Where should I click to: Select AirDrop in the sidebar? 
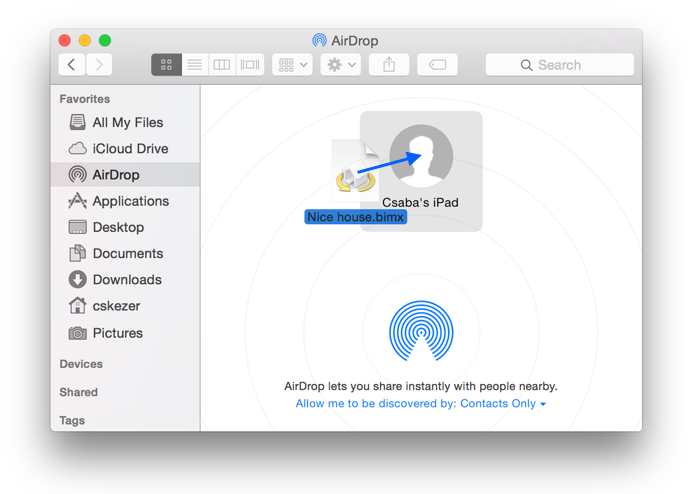(125, 175)
